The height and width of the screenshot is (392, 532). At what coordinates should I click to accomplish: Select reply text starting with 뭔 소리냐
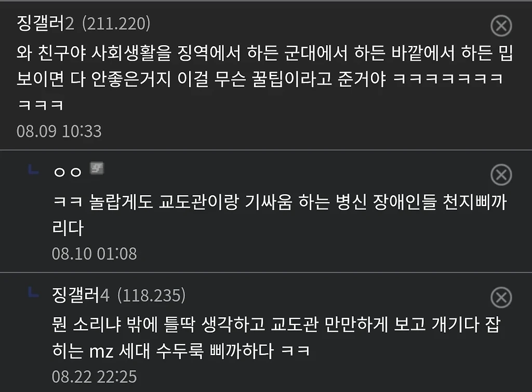click(276, 337)
